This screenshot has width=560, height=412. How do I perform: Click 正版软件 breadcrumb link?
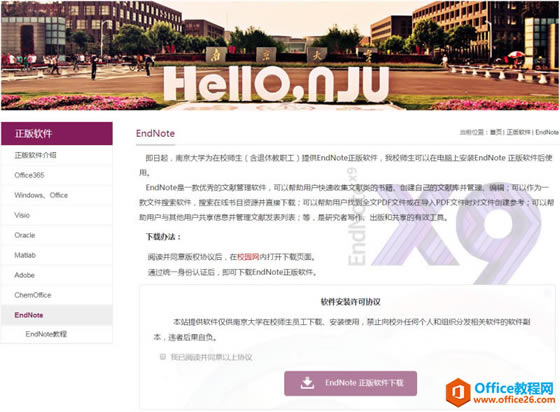coord(518,132)
